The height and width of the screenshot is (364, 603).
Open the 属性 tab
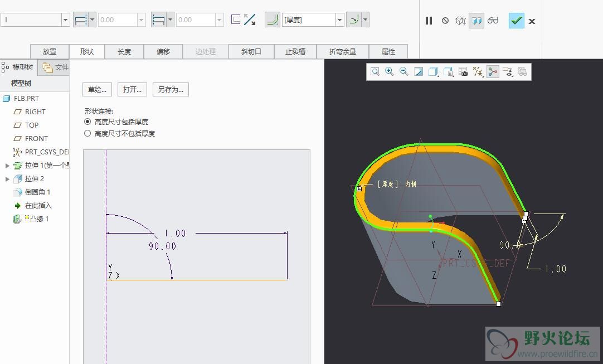388,51
